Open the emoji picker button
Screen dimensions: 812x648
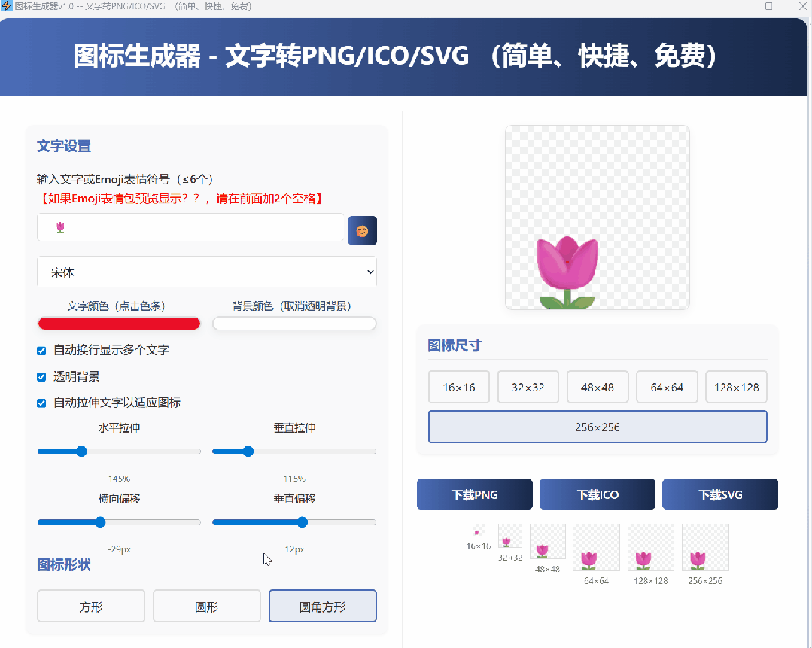[362, 230]
